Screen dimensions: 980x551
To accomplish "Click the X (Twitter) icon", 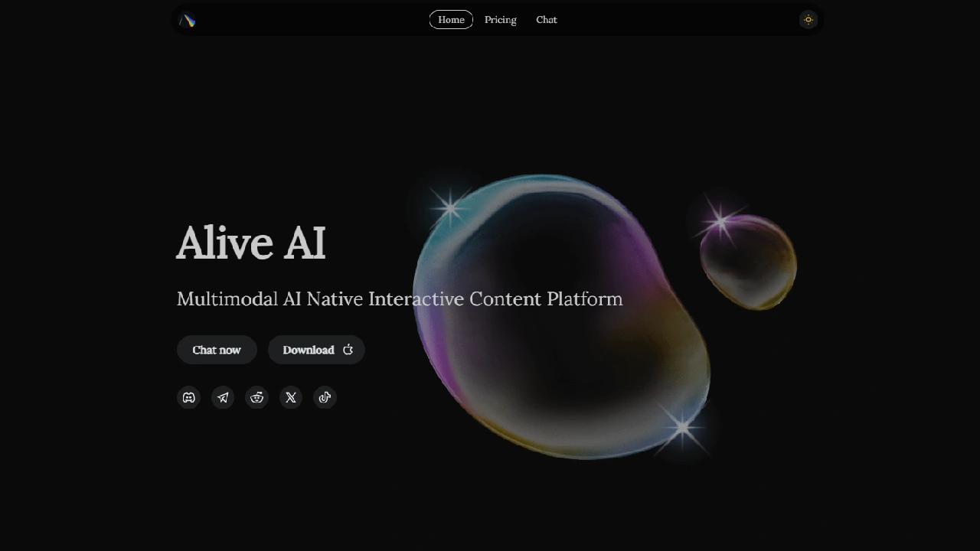I will tap(291, 397).
